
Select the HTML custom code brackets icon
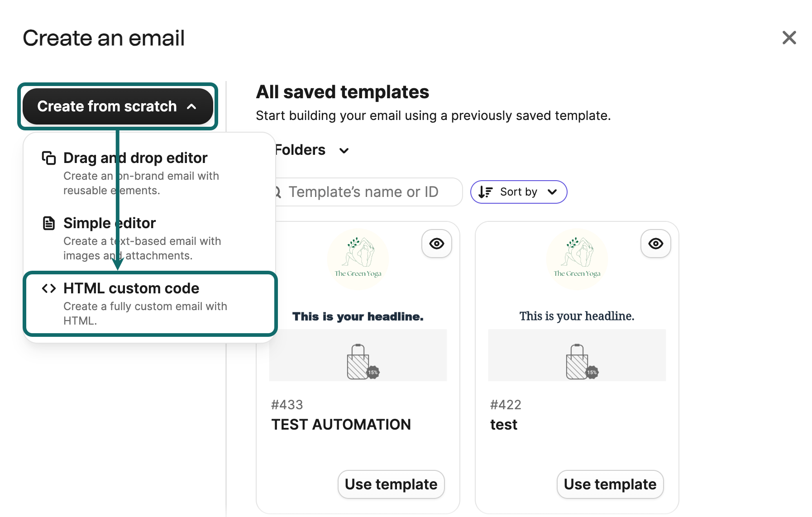pos(48,288)
